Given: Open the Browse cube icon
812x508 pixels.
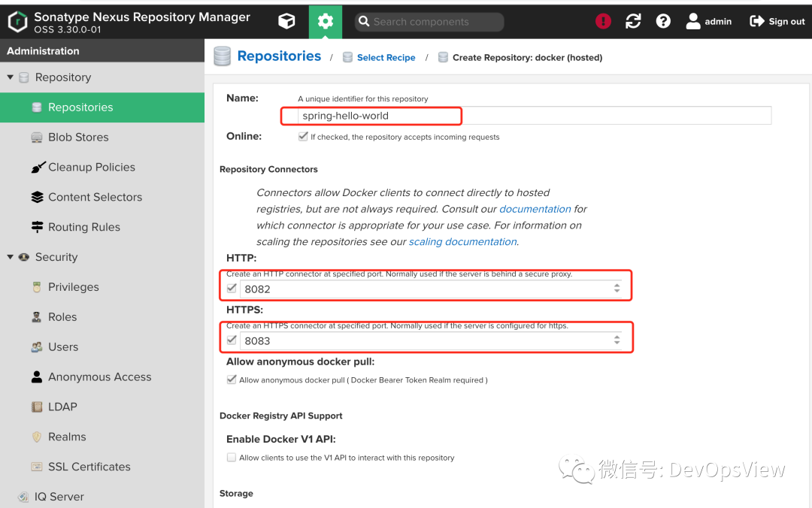Looking at the screenshot, I should tap(286, 21).
